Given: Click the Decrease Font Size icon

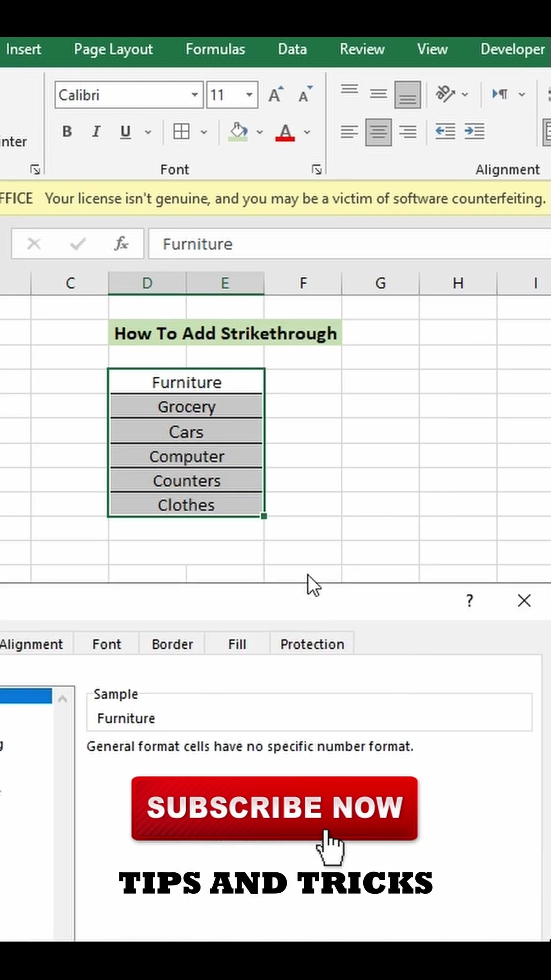Looking at the screenshot, I should click(x=305, y=95).
